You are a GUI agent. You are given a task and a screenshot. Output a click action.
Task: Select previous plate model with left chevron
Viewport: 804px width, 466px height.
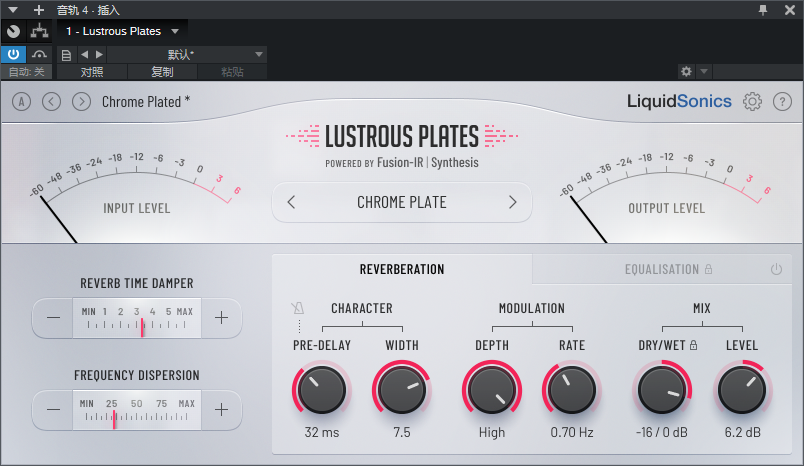click(x=291, y=202)
